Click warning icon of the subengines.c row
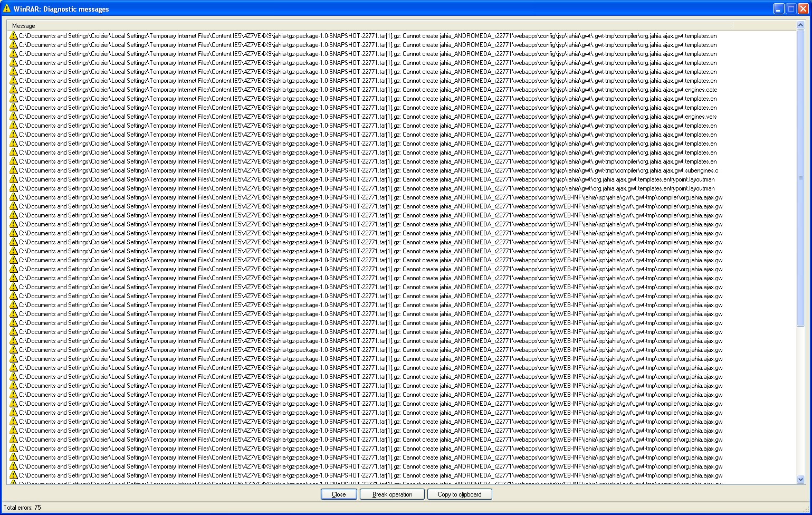 pos(14,170)
